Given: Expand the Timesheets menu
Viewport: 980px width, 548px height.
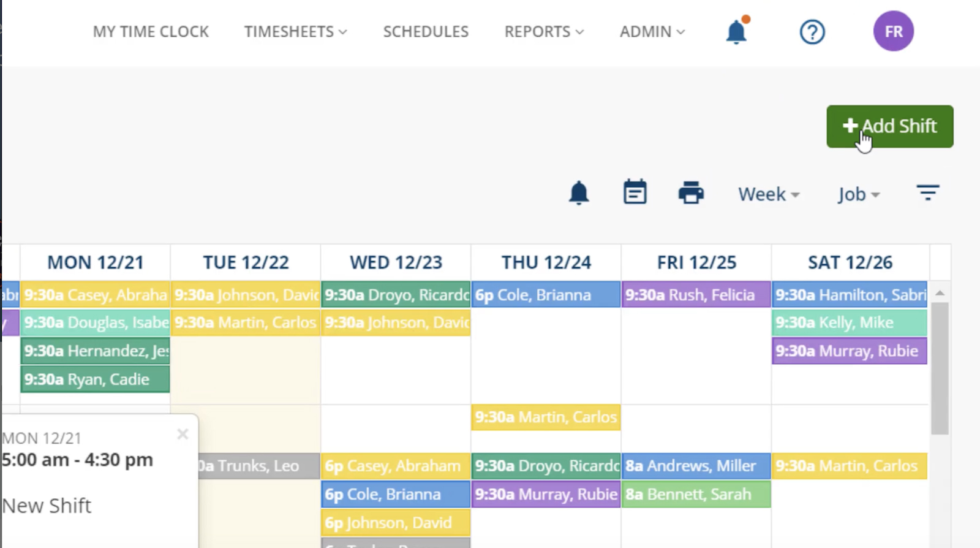Looking at the screenshot, I should pos(295,32).
